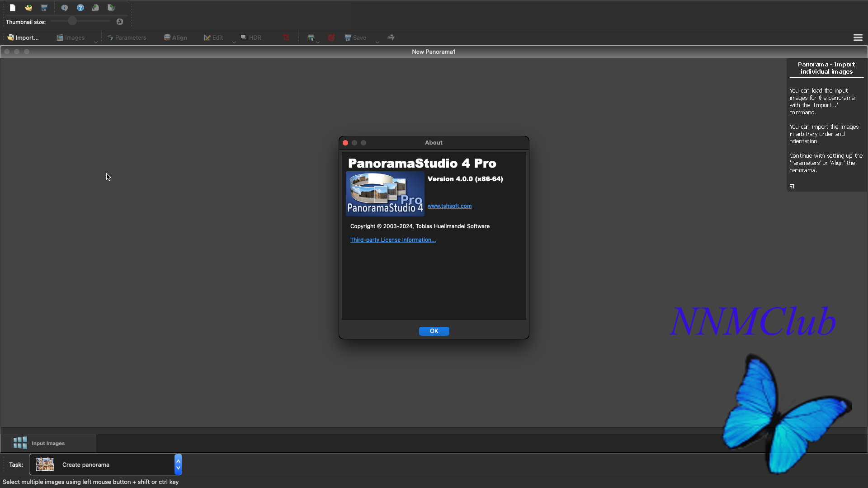Click the print icon in toolbar
The image size is (868, 488).
tap(391, 38)
